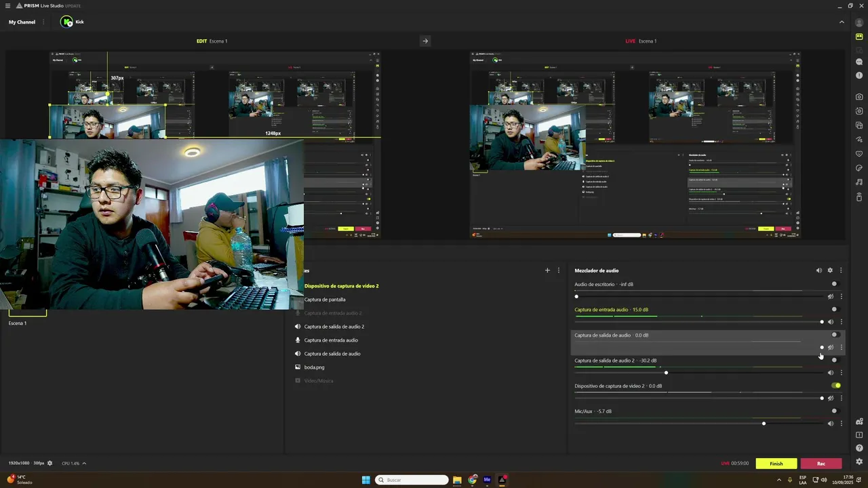Expand the CPU usage chevron

[84, 464]
